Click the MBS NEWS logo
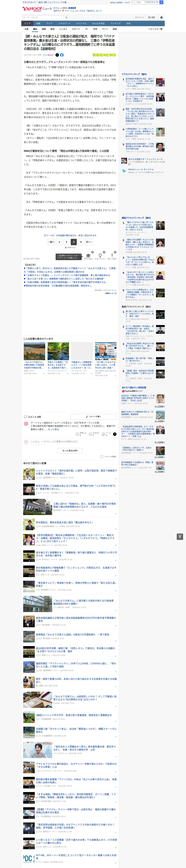Screen dimensions: 186x868 (x=104, y=55)
